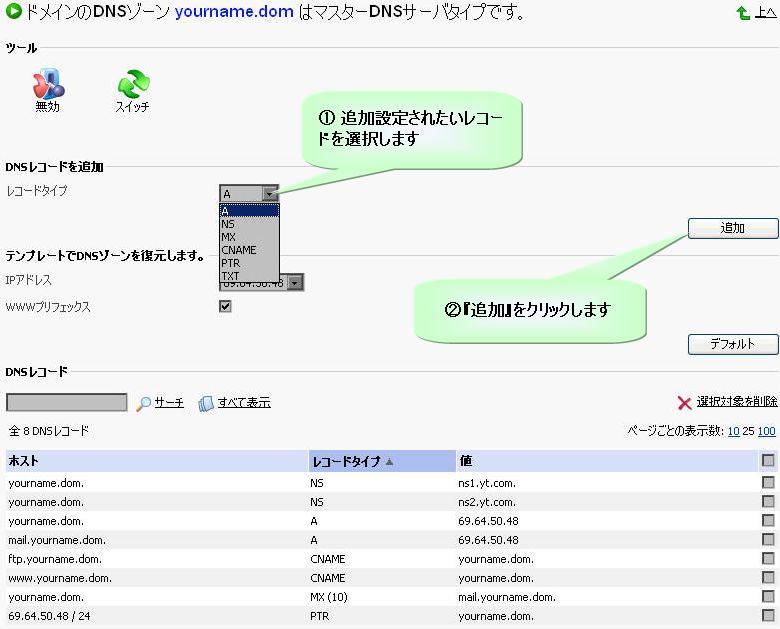Toggle the WWWプリフェックス checkbox
The width and height of the screenshot is (780, 629).
[x=225, y=307]
